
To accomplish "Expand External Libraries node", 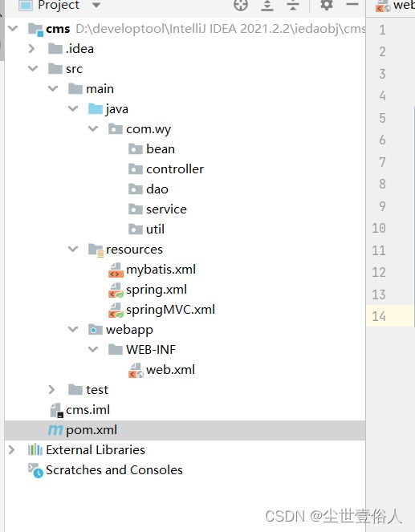I will (11, 450).
